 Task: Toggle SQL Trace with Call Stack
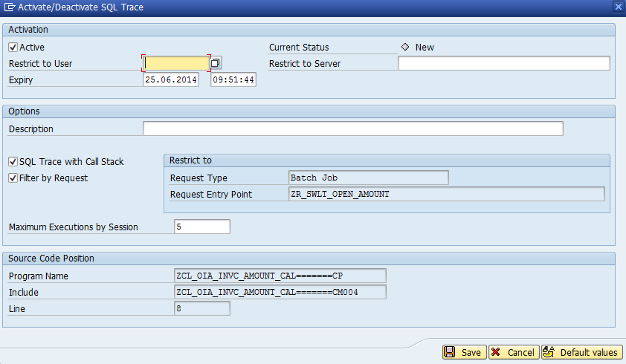pyautogui.click(x=13, y=162)
